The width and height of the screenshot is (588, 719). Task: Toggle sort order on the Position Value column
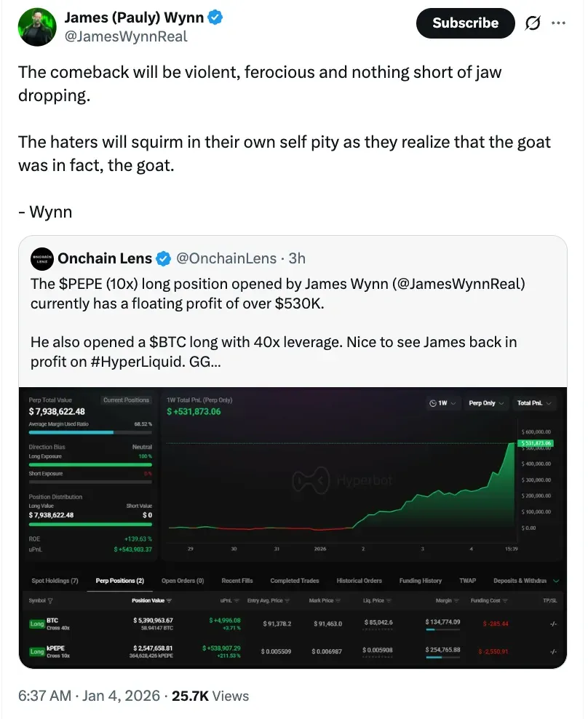(x=171, y=600)
